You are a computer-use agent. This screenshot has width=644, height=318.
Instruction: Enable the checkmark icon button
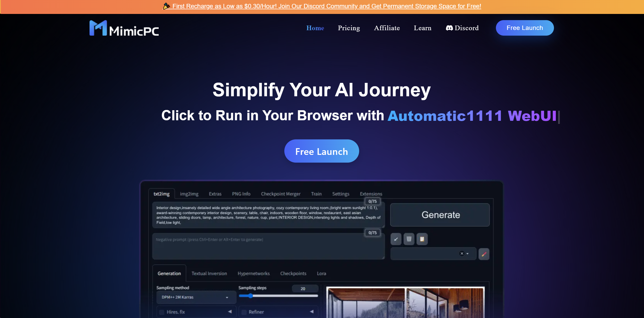click(396, 239)
